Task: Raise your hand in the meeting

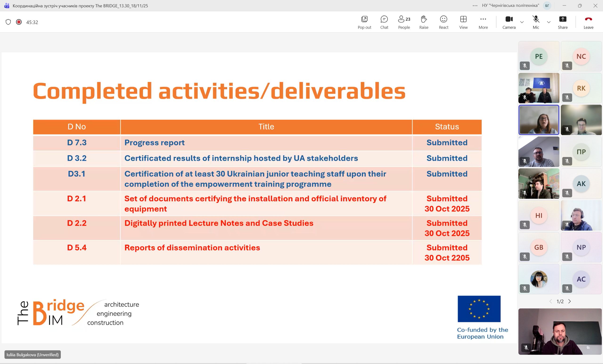Action: [x=424, y=22]
